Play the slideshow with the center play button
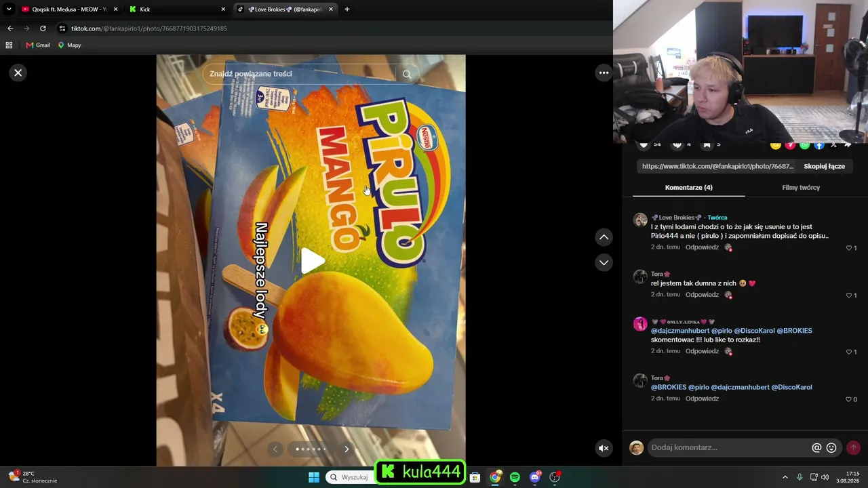The height and width of the screenshot is (488, 868). click(x=312, y=261)
